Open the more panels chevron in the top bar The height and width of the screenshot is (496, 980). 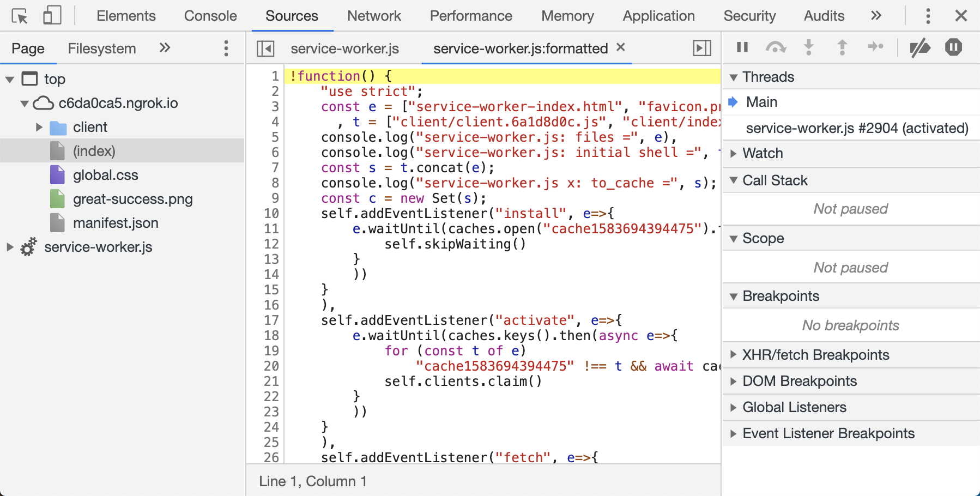[875, 15]
